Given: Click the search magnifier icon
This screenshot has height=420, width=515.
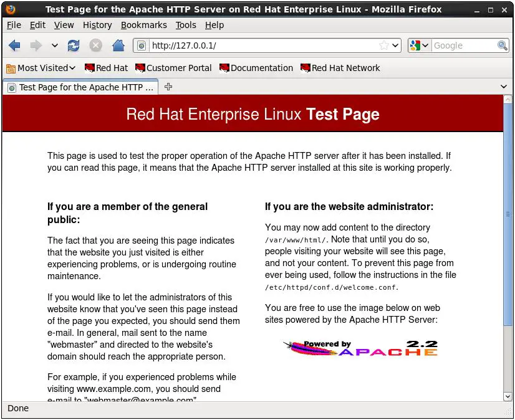Looking at the screenshot, I should click(503, 45).
